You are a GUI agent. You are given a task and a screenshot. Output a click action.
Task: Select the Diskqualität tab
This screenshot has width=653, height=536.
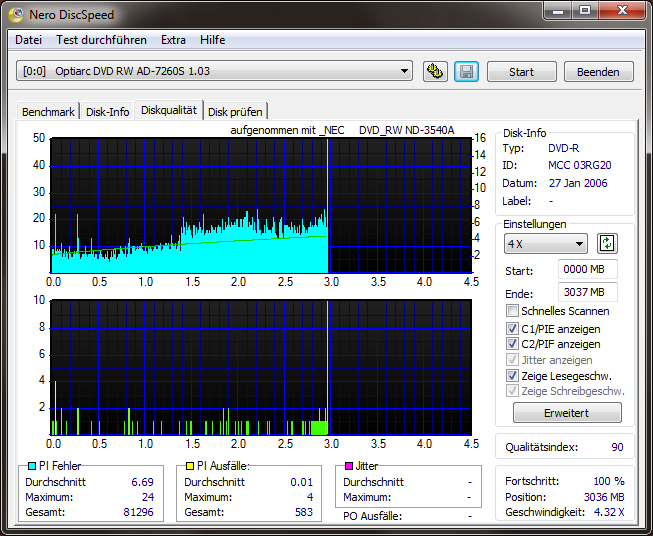click(x=169, y=110)
